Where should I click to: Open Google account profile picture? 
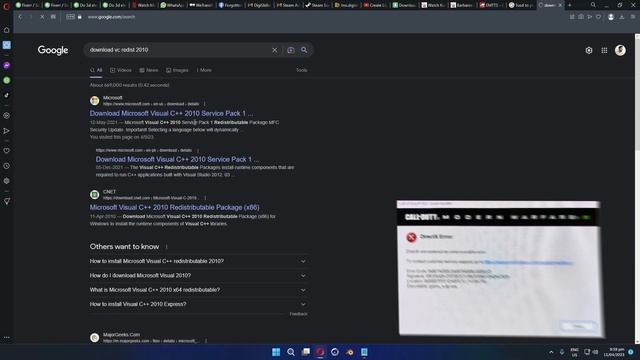tap(620, 50)
